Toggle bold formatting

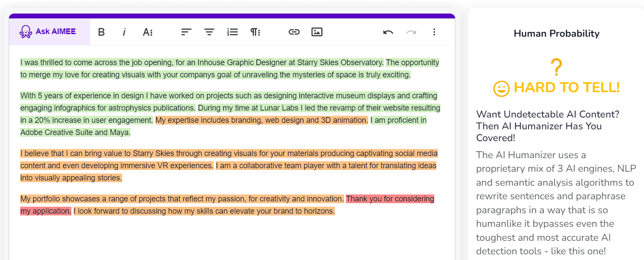(x=101, y=32)
